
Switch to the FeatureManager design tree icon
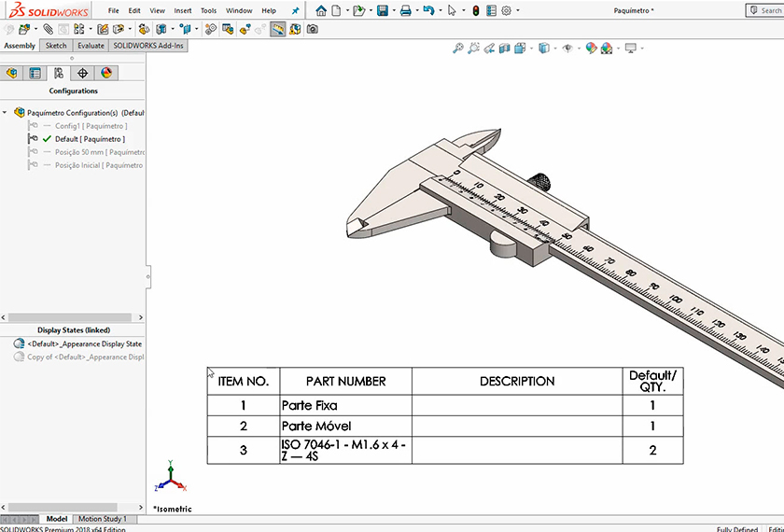[x=12, y=73]
